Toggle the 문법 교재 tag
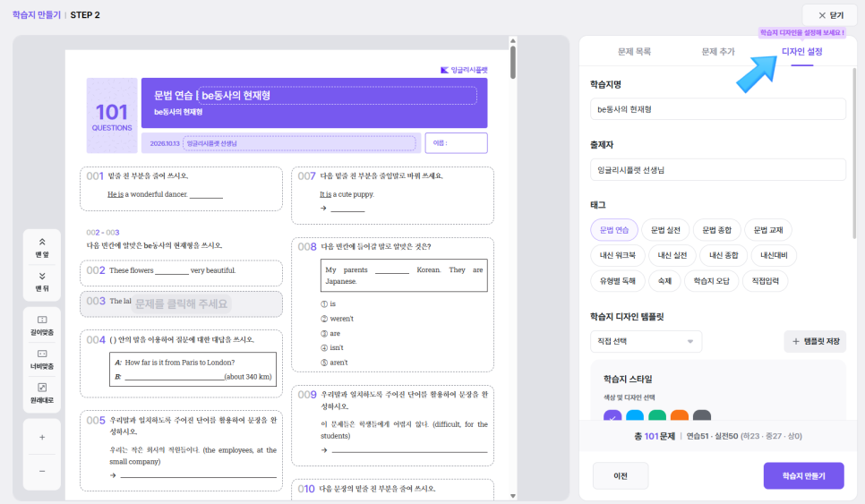This screenshot has width=865, height=504. point(768,230)
